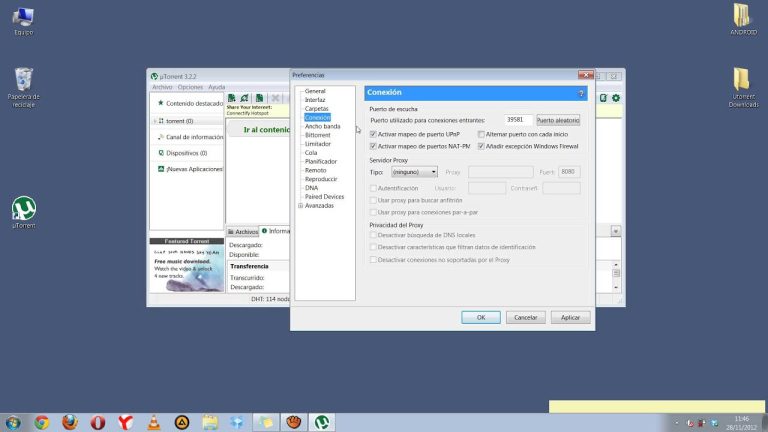Check Usar proxy para conexiones par-a-par

point(373,213)
